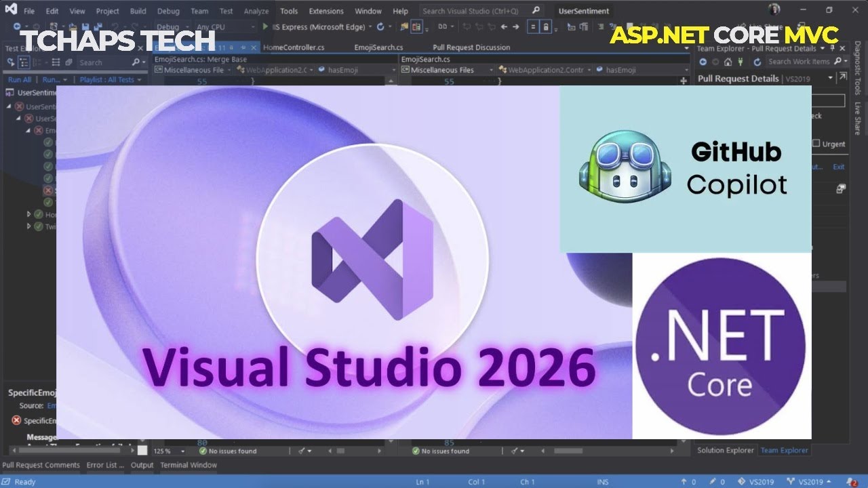This screenshot has width=868, height=488.
Task: Pin the Team Explorer panel
Action: pyautogui.click(x=833, y=48)
